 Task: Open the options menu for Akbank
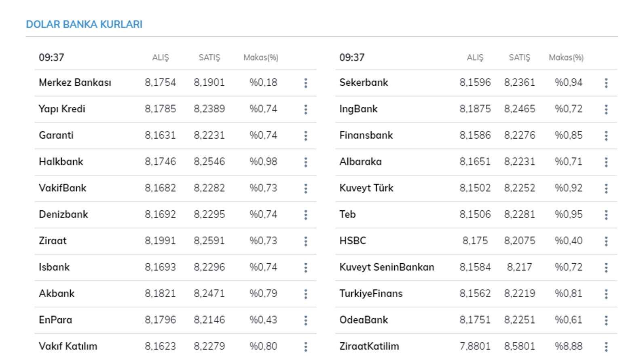306,294
